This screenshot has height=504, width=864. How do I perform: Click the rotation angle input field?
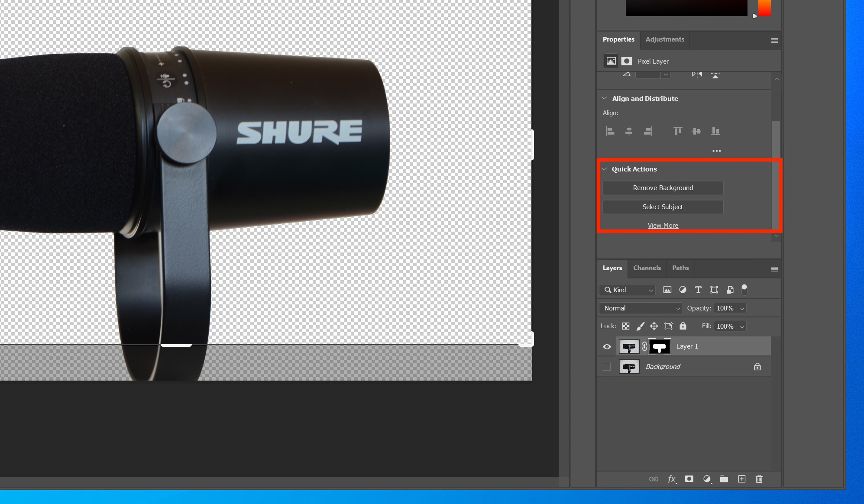tap(648, 74)
